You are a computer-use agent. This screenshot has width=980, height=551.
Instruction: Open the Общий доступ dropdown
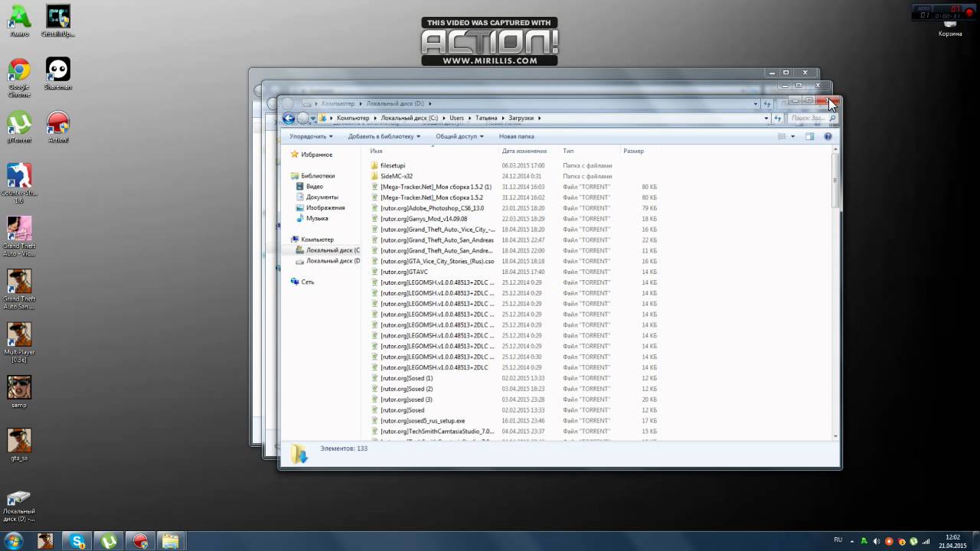pos(459,136)
